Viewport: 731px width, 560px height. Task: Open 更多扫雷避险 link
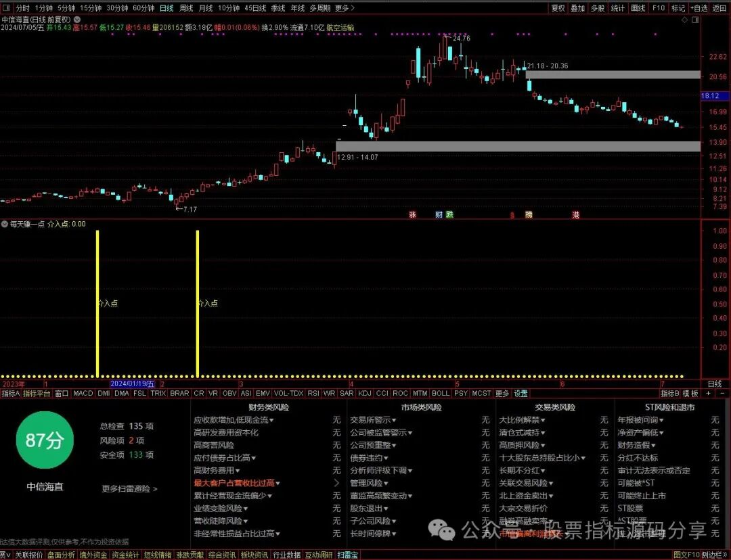(129, 489)
